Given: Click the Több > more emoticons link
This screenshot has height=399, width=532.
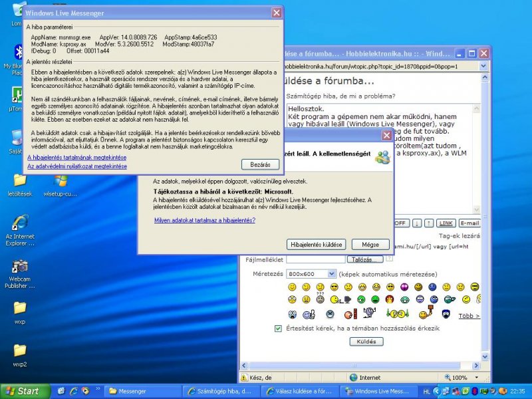Looking at the screenshot, I should pos(469,316).
